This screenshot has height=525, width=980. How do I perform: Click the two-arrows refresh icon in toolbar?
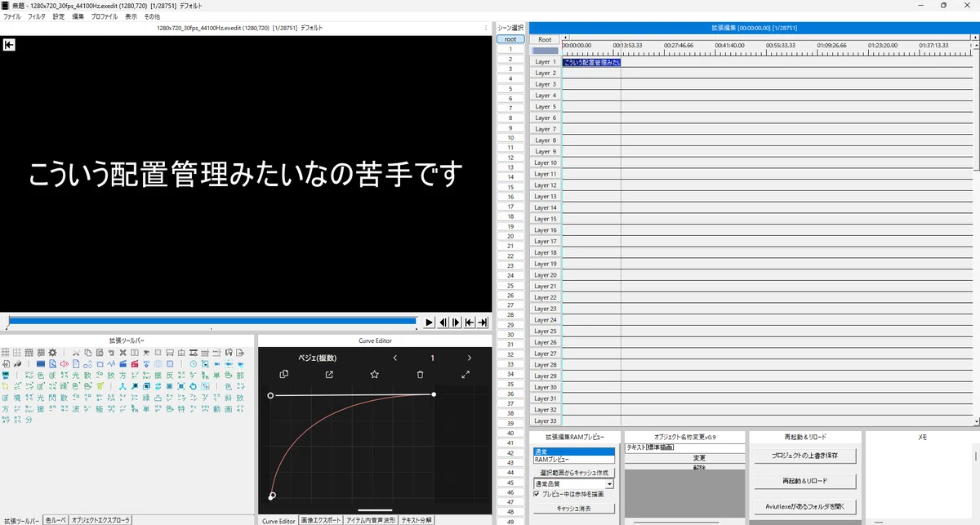[x=158, y=386]
